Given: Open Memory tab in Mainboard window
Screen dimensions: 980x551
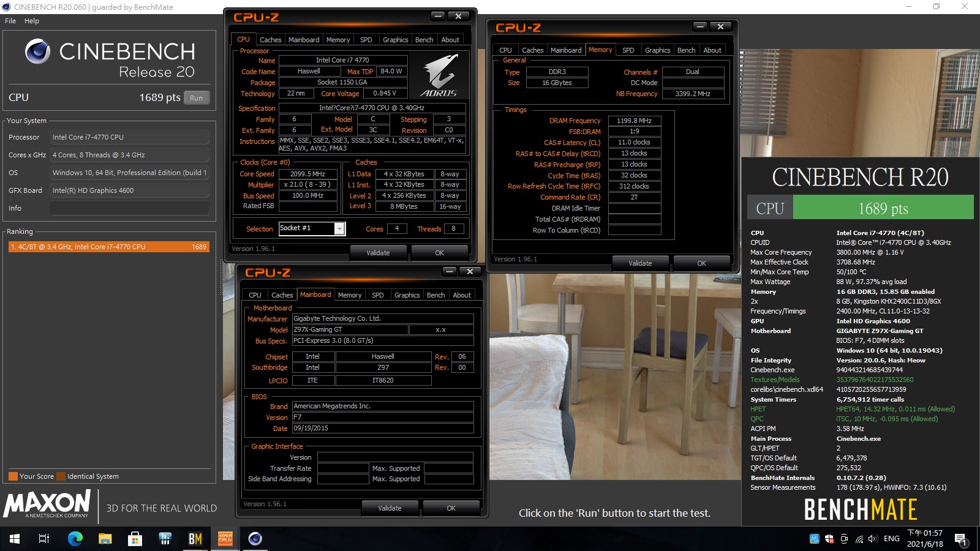Looking at the screenshot, I should [350, 295].
